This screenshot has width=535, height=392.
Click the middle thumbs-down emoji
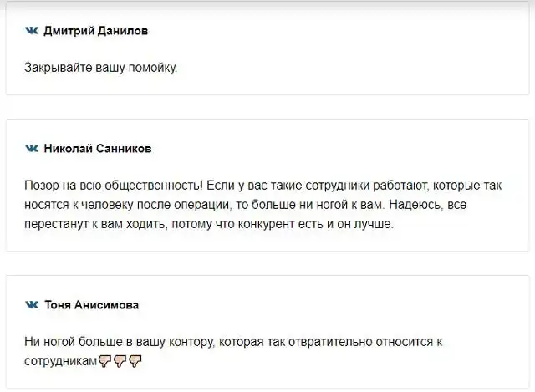point(120,361)
